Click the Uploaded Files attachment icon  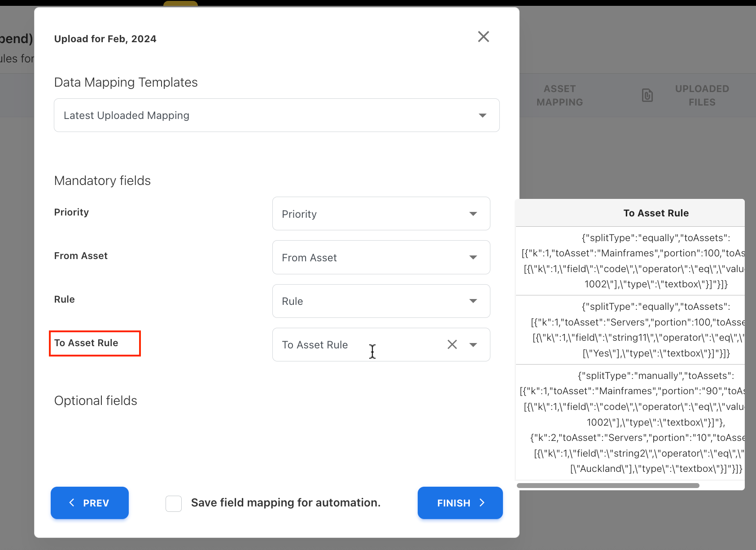(647, 95)
